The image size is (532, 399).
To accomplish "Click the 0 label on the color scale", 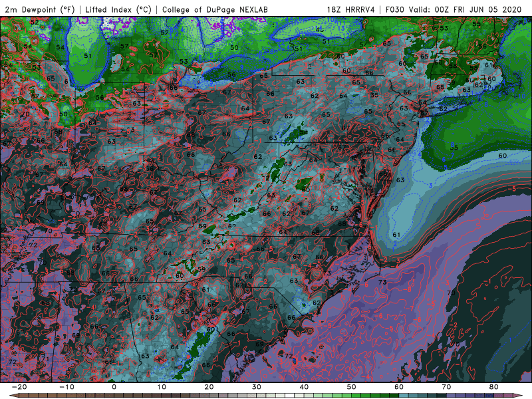I will [114, 387].
